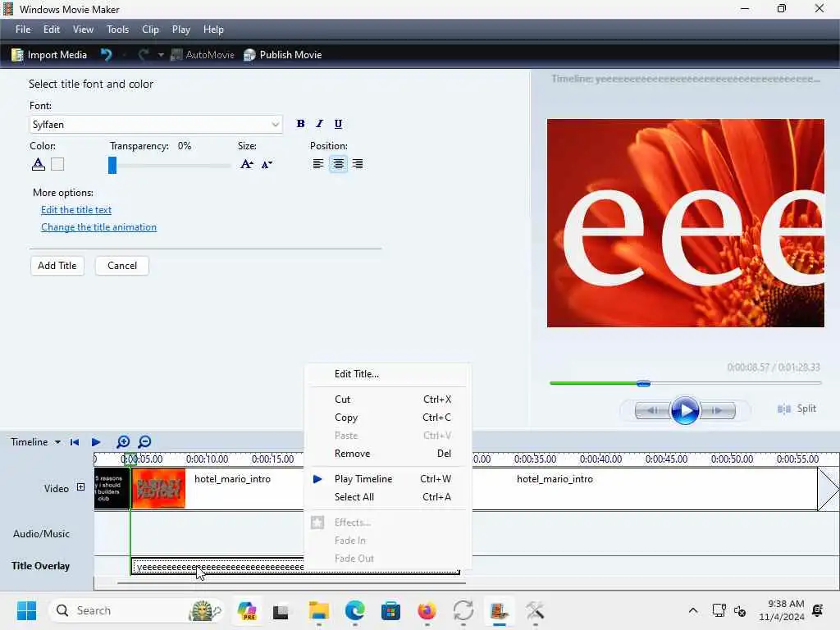Viewport: 840px width, 630px height.
Task: Pick the background color swatch next to text color
Action: (x=57, y=164)
